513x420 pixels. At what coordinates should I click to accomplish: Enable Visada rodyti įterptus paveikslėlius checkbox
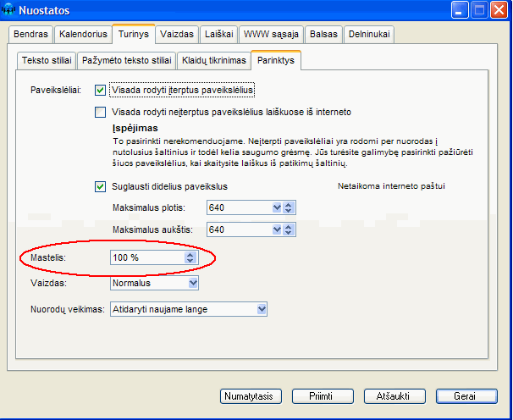101,89
